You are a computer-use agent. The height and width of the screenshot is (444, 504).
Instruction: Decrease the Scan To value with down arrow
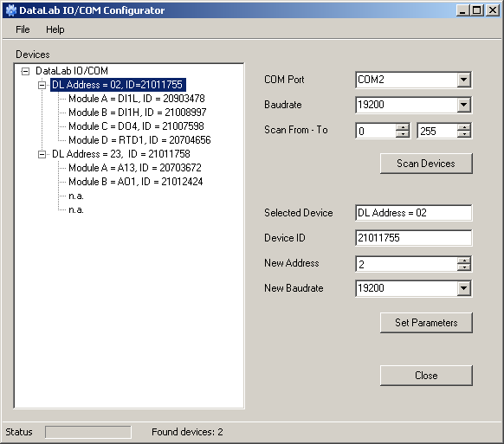(x=464, y=134)
